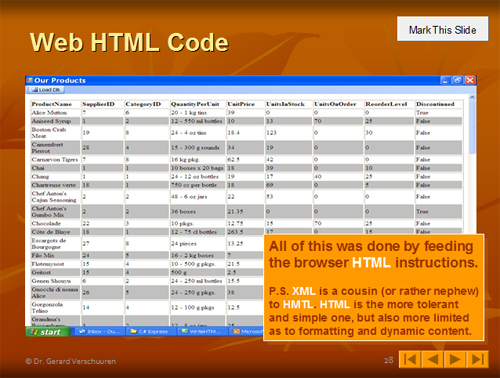The image size is (500, 378).
Task: Click Load DB toolbar button
Action: coord(45,90)
